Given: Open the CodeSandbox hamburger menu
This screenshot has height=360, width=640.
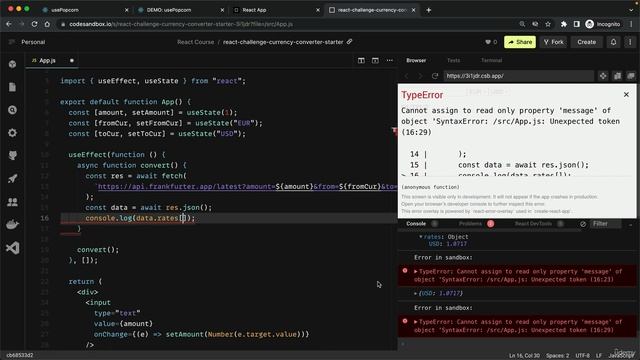Looking at the screenshot, I should (x=12, y=42).
